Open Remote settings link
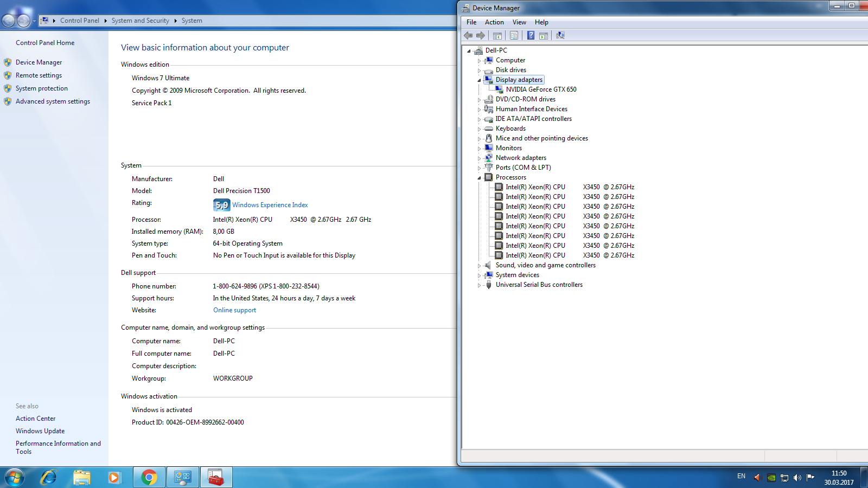The width and height of the screenshot is (868, 488). pos(39,75)
